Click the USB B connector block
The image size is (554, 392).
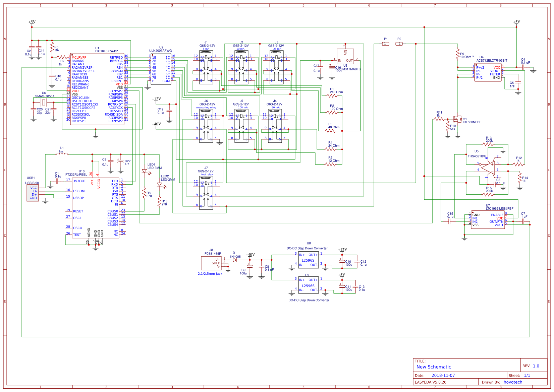pyautogui.click(x=33, y=193)
